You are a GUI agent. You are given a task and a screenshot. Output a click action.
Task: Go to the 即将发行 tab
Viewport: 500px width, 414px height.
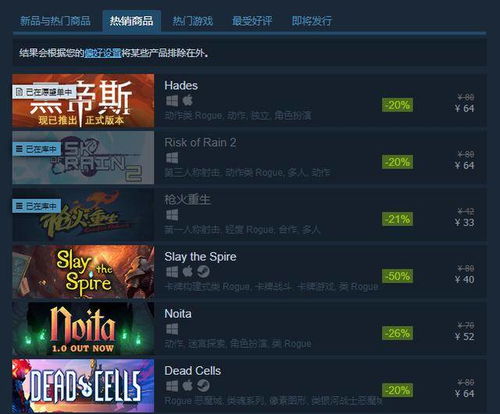[x=312, y=21]
